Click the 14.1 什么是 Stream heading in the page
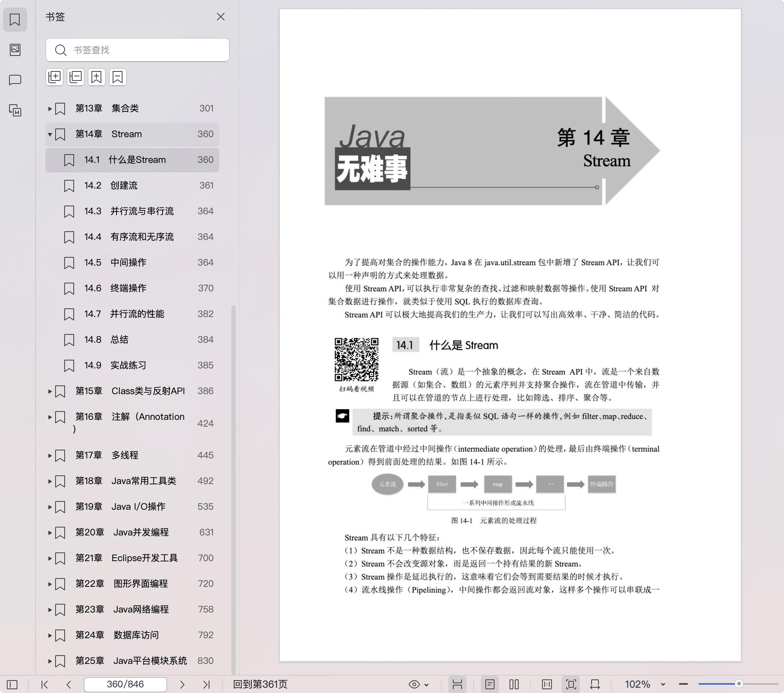This screenshot has height=693, width=784. [x=445, y=345]
